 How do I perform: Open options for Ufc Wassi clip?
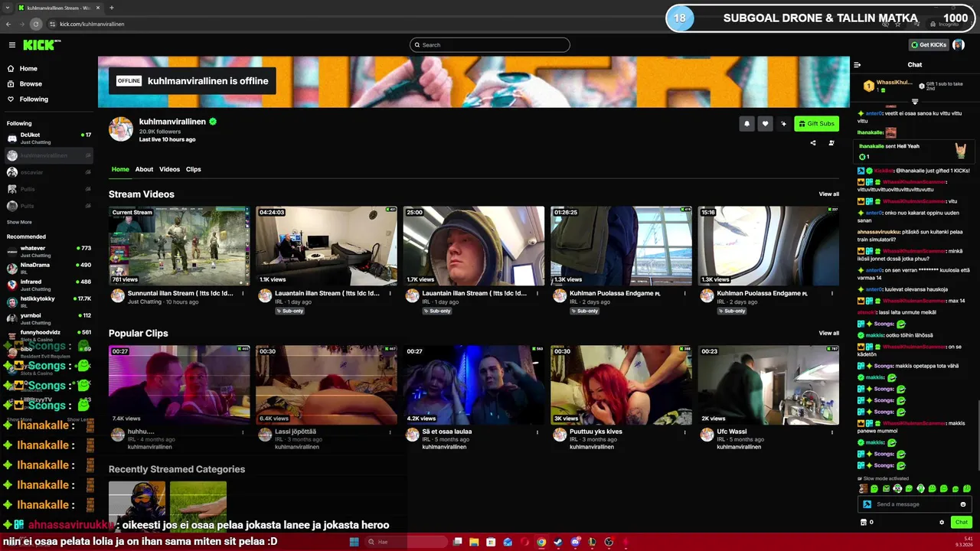[x=832, y=432]
